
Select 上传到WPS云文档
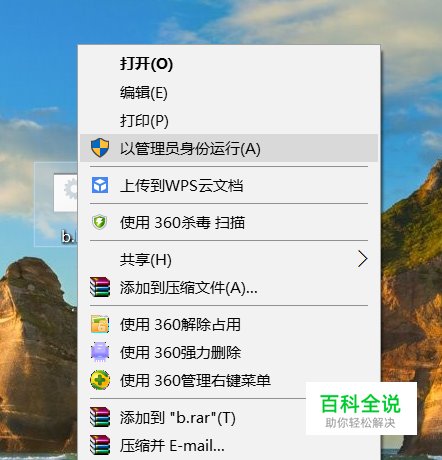click(229, 185)
